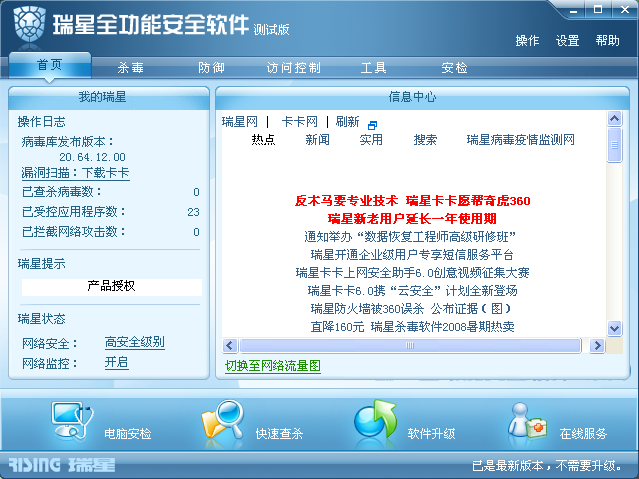Click the 漏洞扫描：下载卡卡 link
Viewport: 639px width, 479px height.
[75, 173]
